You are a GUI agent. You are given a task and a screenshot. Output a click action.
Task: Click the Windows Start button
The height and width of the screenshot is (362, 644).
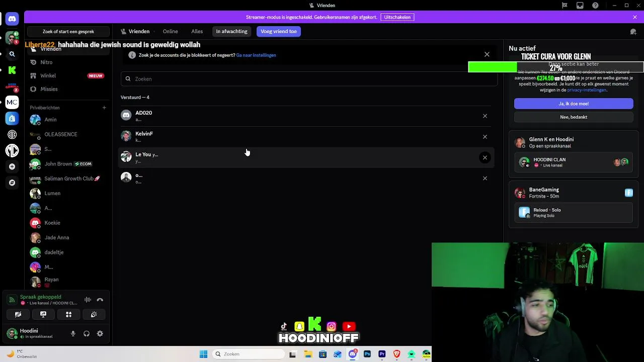coord(203,354)
